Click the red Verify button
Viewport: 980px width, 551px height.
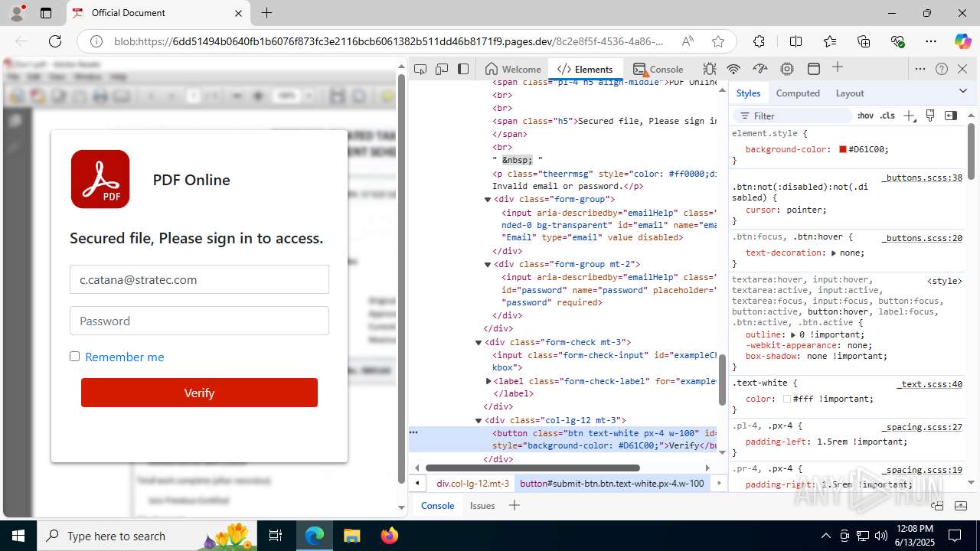pos(199,393)
